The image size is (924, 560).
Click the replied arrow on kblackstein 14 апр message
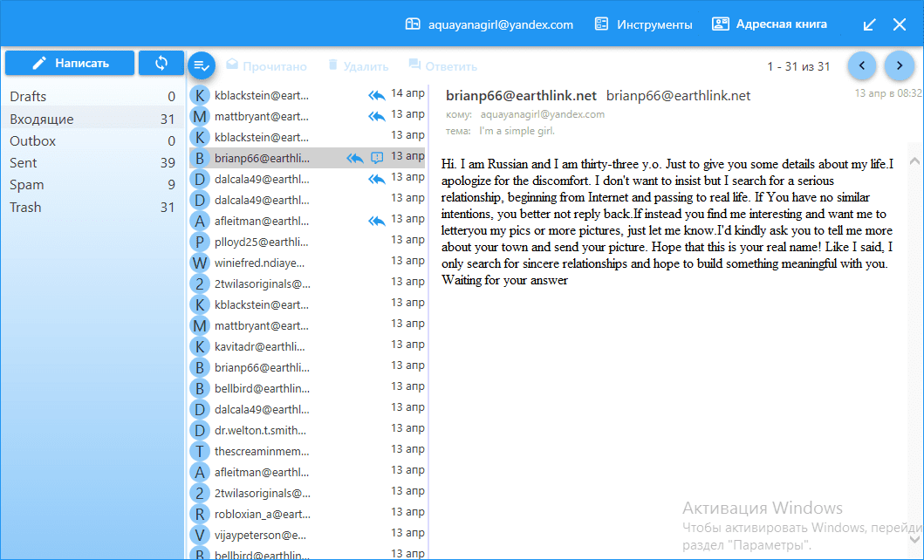coord(377,95)
